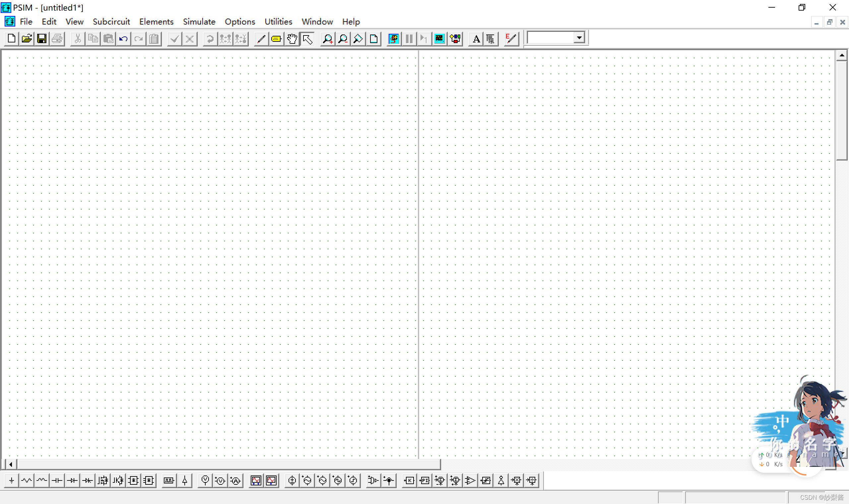This screenshot has width=849, height=504.
Task: Click the yellow Label tool icon
Action: pyautogui.click(x=276, y=39)
